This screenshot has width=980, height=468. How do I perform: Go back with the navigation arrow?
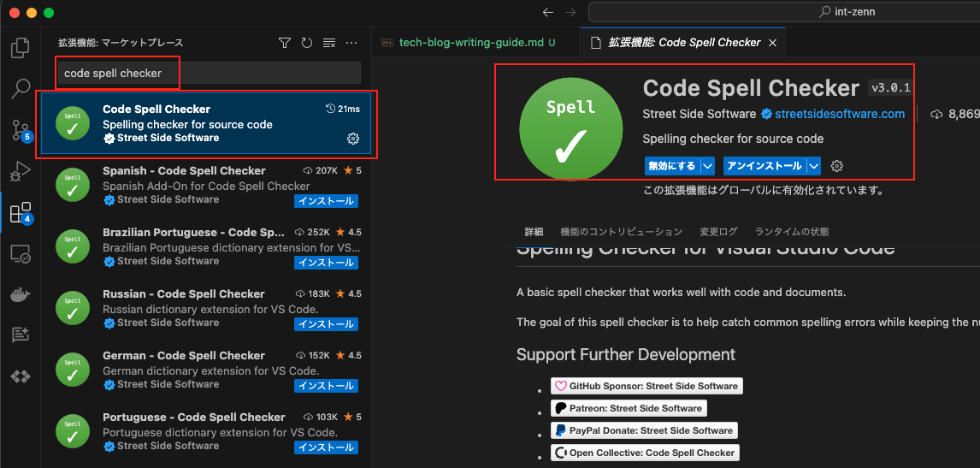[x=548, y=12]
